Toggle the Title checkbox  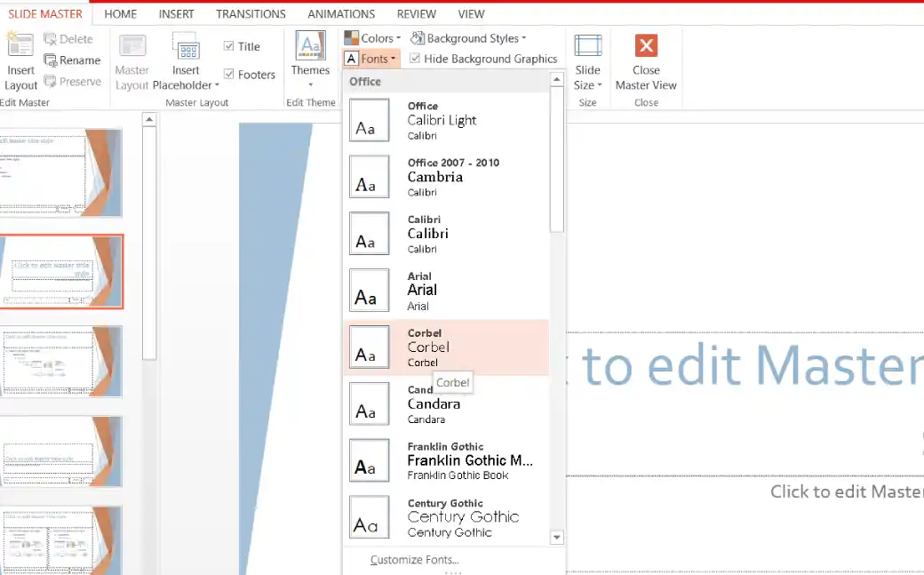(x=228, y=46)
